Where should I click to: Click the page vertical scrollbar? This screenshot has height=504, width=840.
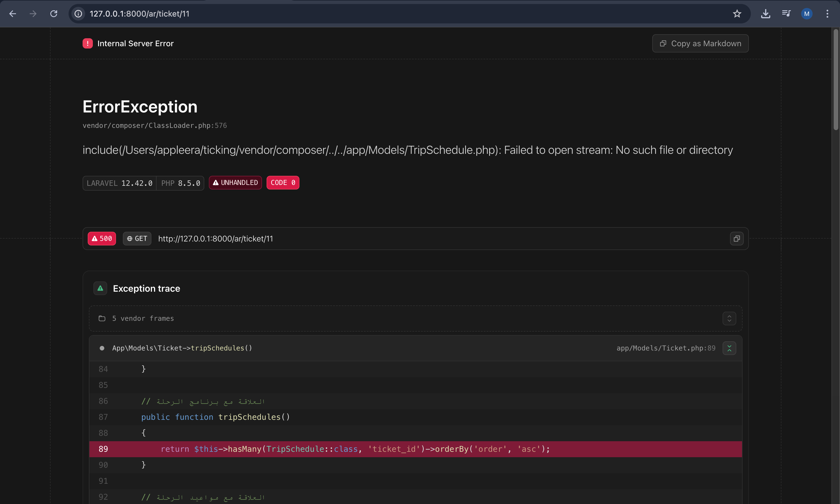(x=836, y=80)
